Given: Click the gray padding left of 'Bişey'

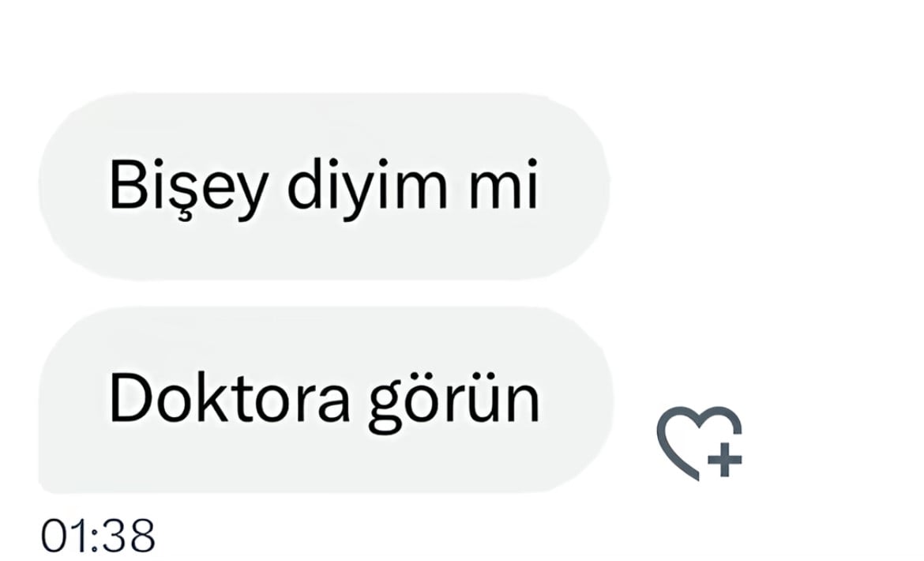Looking at the screenshot, I should pyautogui.click(x=73, y=186).
